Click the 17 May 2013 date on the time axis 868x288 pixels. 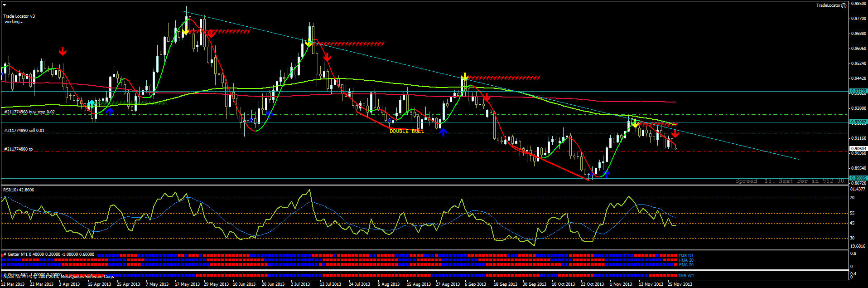187,284
